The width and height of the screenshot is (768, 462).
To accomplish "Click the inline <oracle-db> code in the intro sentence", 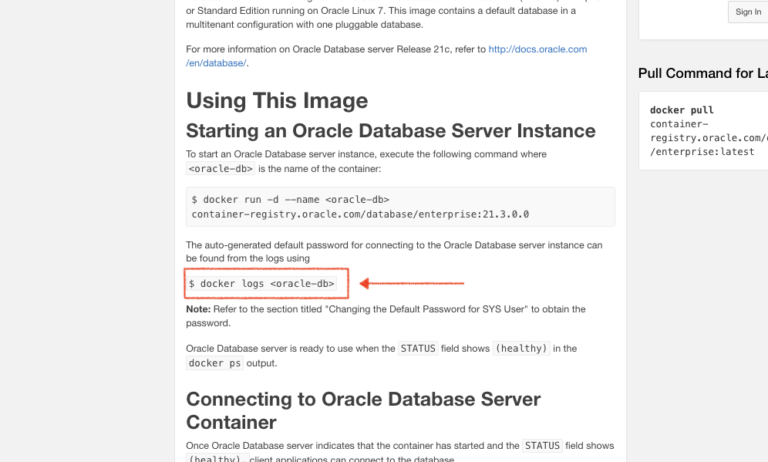I will (220, 169).
